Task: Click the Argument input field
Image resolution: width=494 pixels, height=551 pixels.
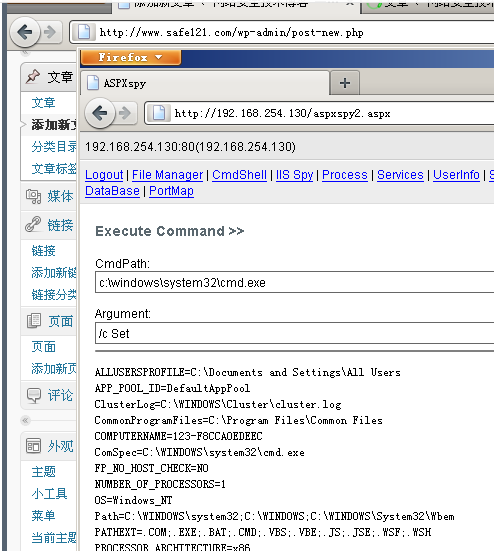Action: 294,333
